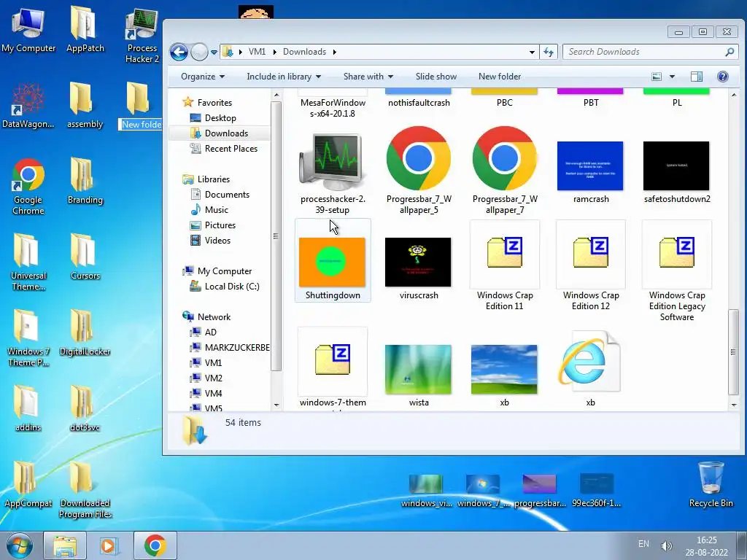Open the Recycle Bin

point(711,485)
